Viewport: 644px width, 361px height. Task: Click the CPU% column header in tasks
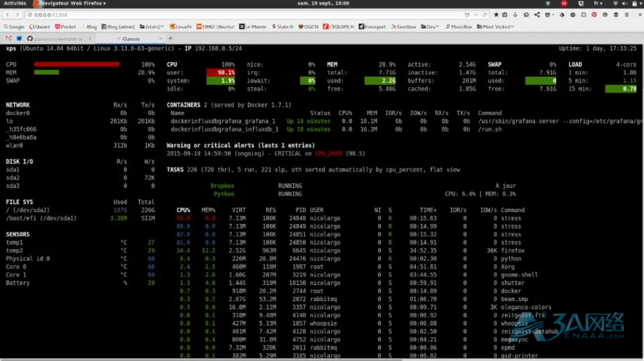[x=183, y=210]
